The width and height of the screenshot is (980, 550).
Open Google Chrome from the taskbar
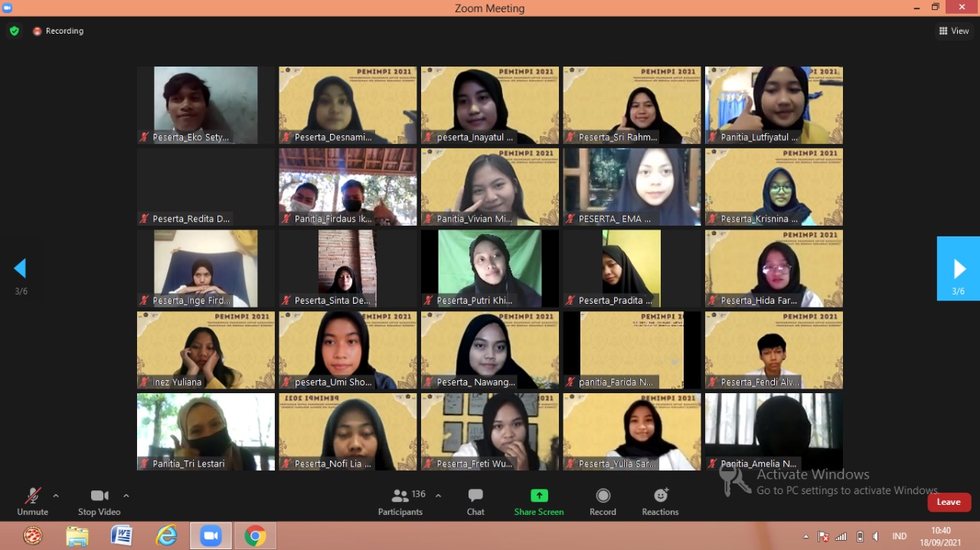pyautogui.click(x=255, y=536)
